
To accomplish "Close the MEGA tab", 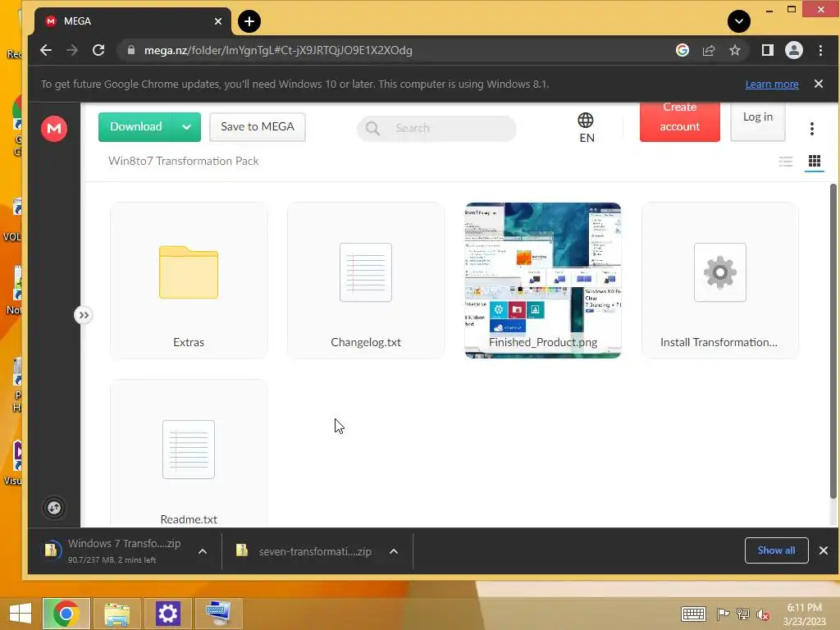I will 218,21.
